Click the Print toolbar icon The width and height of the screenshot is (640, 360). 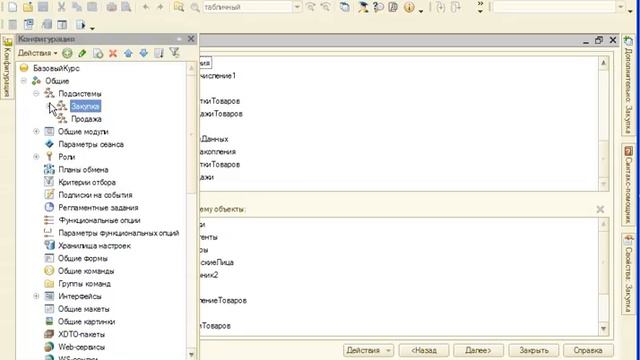[x=111, y=7]
